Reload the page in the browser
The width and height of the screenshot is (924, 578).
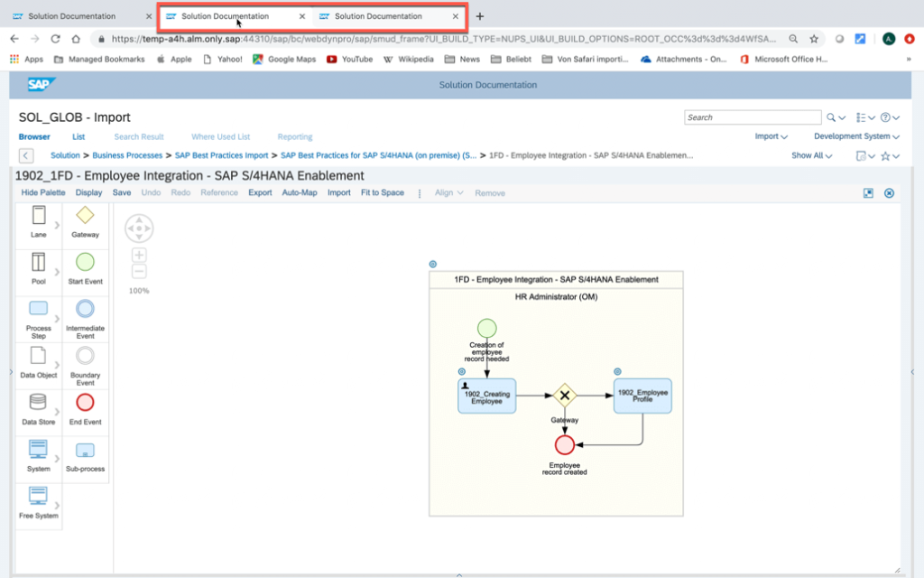coord(55,39)
